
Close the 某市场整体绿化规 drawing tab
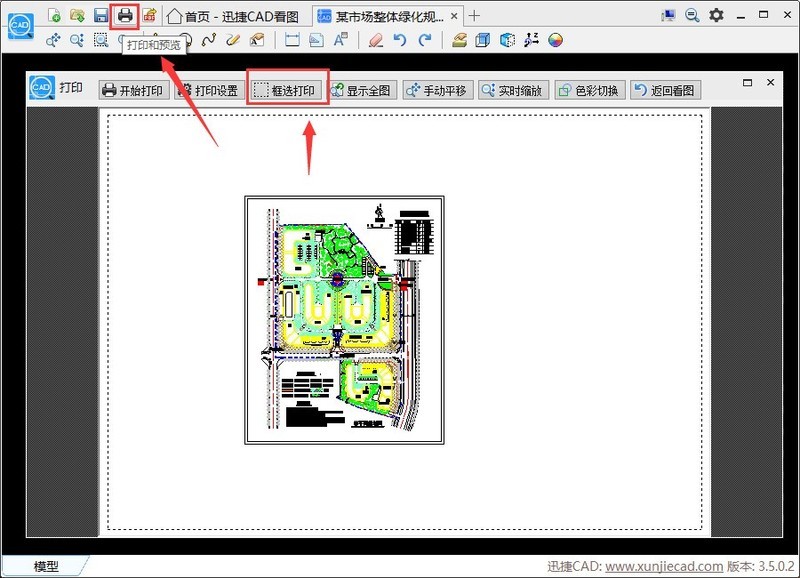[455, 16]
